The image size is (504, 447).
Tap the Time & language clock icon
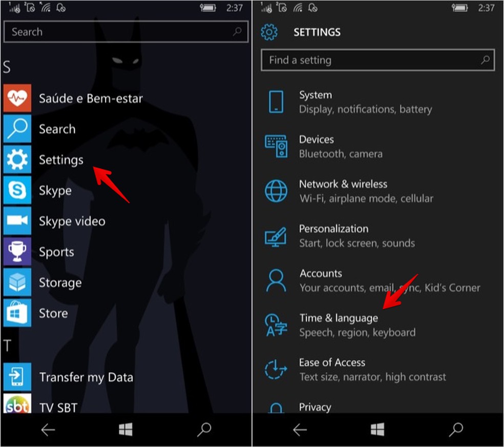pyautogui.click(x=276, y=325)
